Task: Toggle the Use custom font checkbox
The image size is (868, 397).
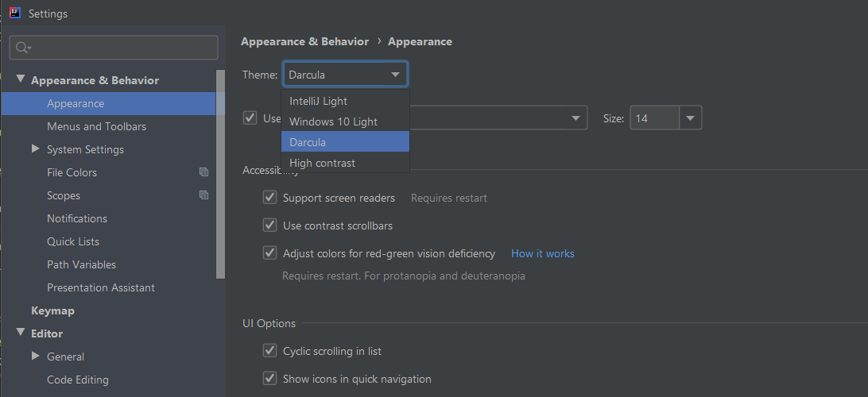Action: click(x=250, y=118)
